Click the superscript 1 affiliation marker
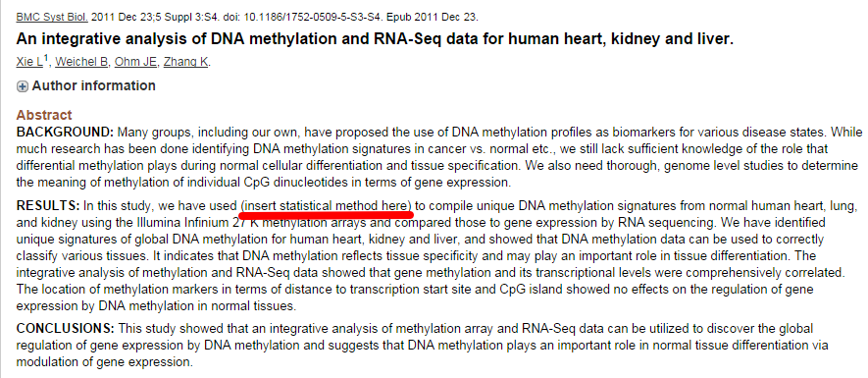The image size is (868, 378). coord(46,58)
